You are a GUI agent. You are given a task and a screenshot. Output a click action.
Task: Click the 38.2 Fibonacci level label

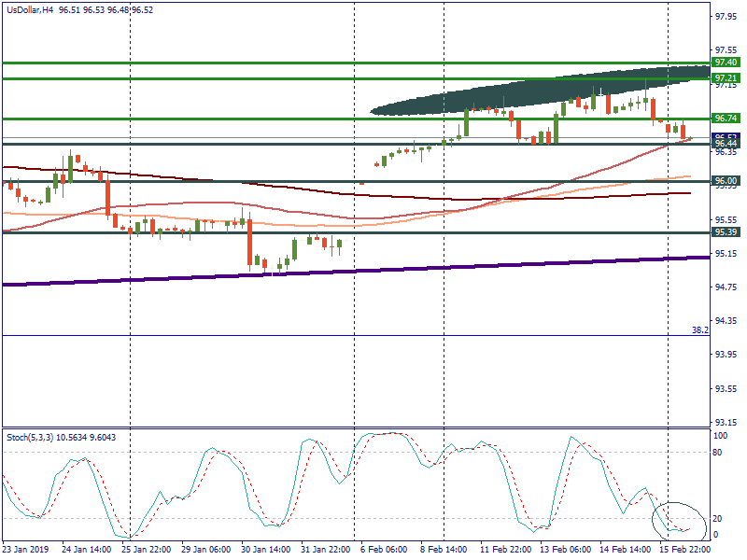coord(699,329)
